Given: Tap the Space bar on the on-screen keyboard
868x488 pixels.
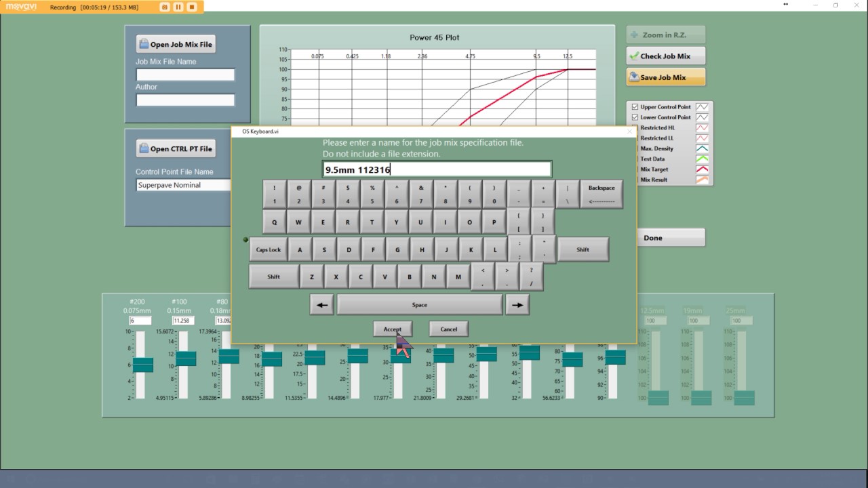Looking at the screenshot, I should [x=420, y=305].
